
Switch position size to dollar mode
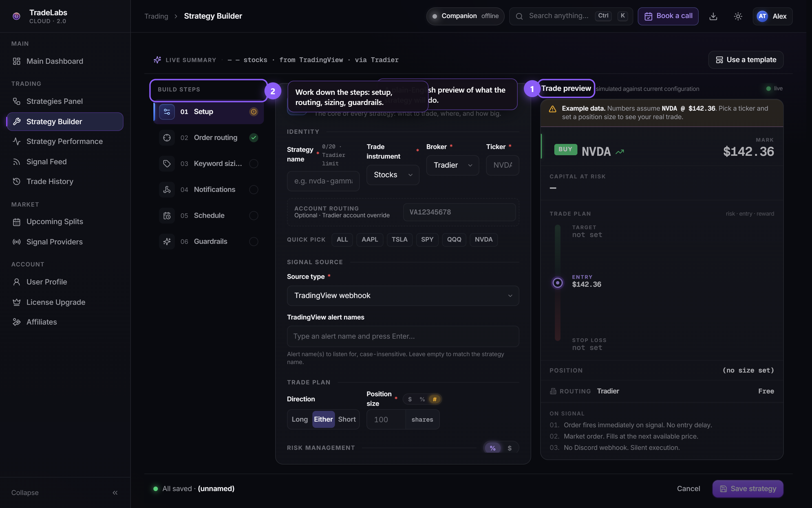(x=410, y=399)
